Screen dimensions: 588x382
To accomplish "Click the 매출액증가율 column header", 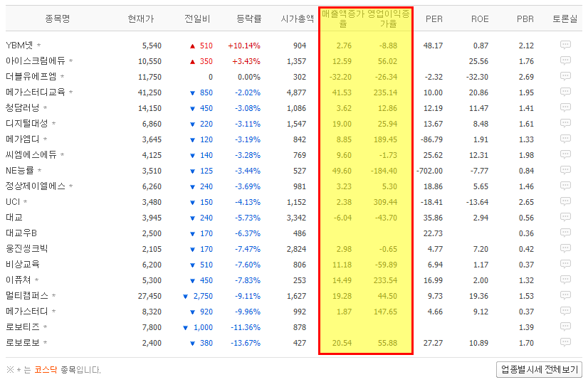I will click(x=342, y=18).
